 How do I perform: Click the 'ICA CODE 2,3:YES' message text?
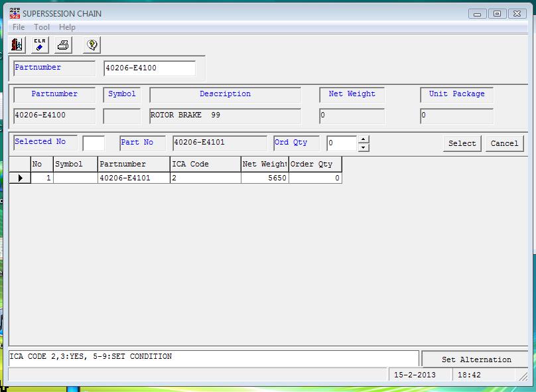pyautogui.click(x=91, y=356)
